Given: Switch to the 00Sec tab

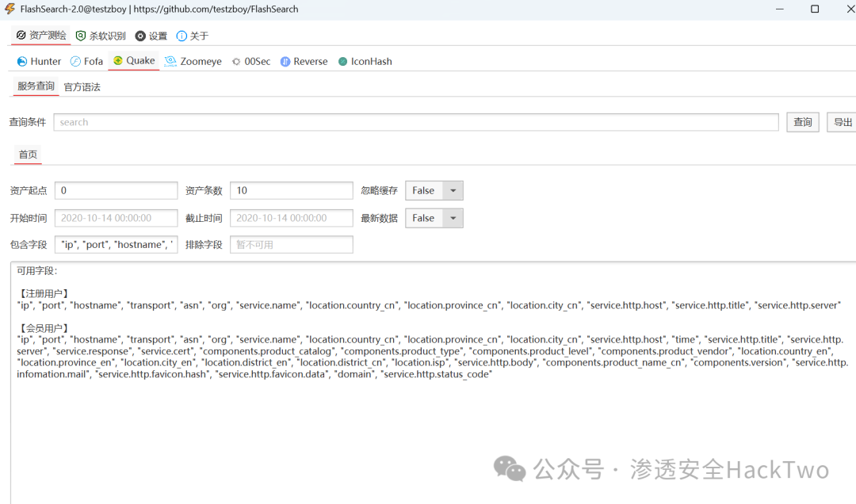Looking at the screenshot, I should pos(251,62).
